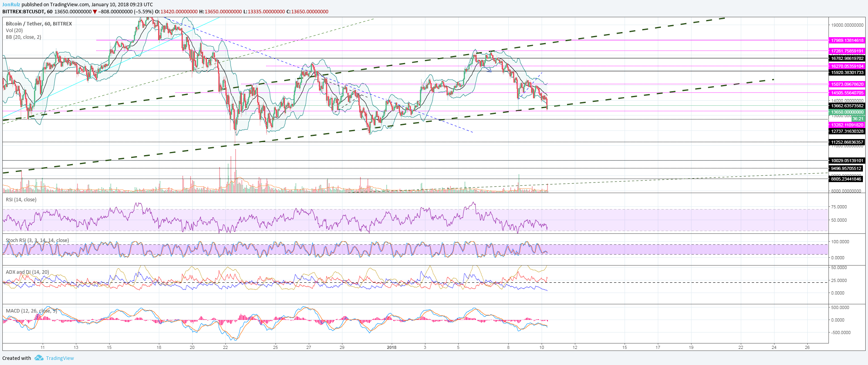Click the magenta 17281.75859191 price label
This screenshot has width=868, height=365.
(x=847, y=51)
